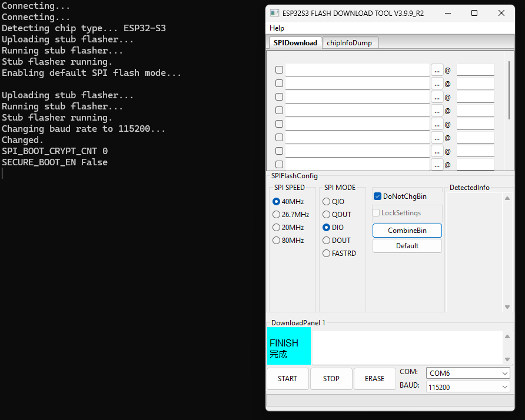Viewport: 525px width, 420px height.
Task: Click the first row file path field
Action: point(357,70)
